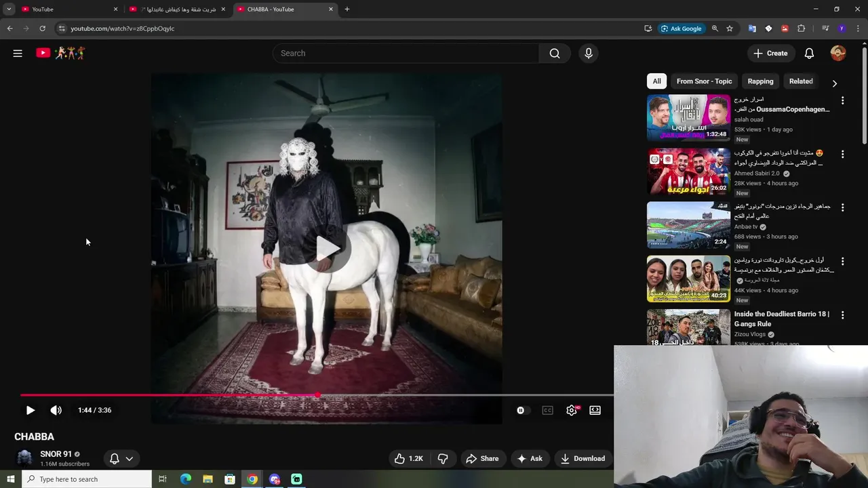Open options for the 40:23 video
This screenshot has height=488, width=868.
coord(842,261)
